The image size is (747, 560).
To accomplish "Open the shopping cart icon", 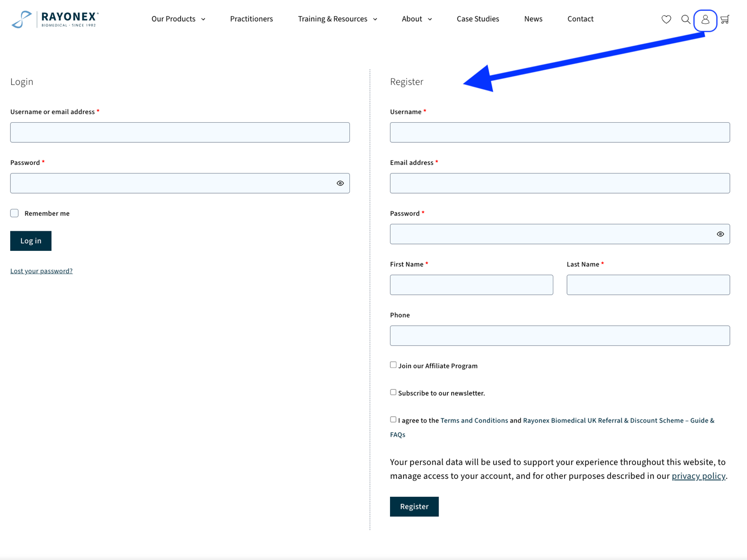I will point(725,19).
